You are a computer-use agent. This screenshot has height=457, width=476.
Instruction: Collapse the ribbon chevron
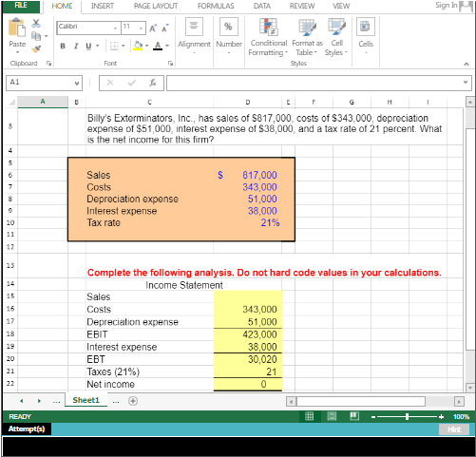tap(466, 64)
